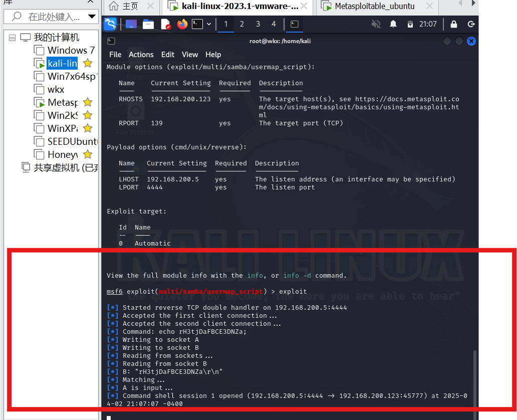Open the terminal View menu
The image size is (517, 420).
190,55
